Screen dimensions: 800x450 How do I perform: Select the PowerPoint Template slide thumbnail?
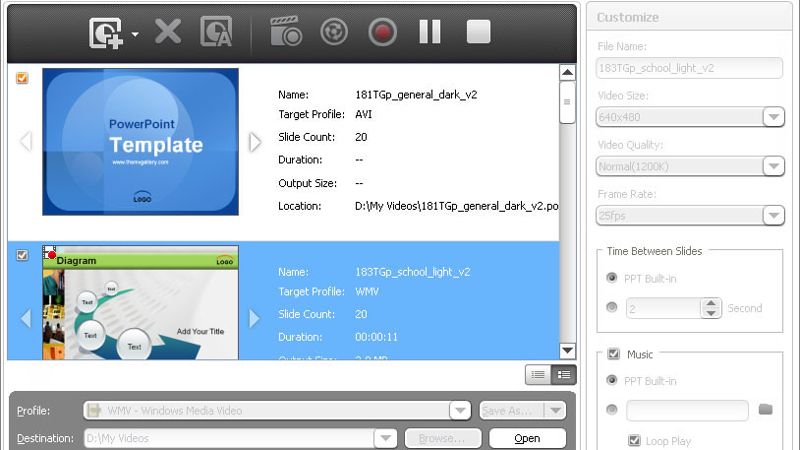point(140,142)
